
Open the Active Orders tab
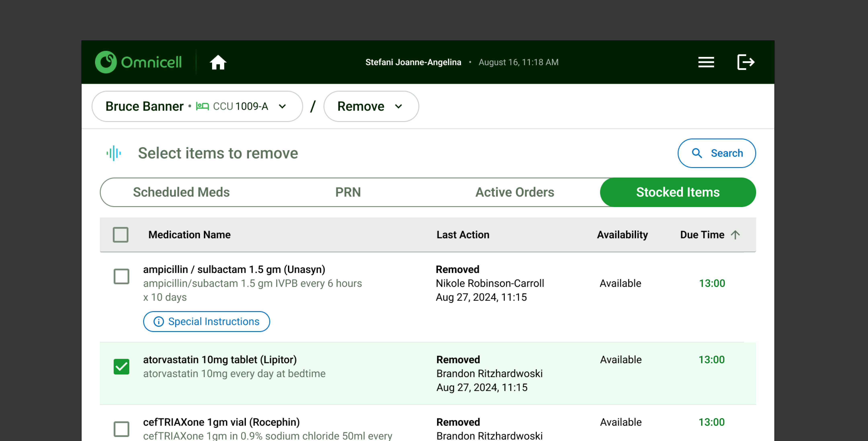point(515,192)
